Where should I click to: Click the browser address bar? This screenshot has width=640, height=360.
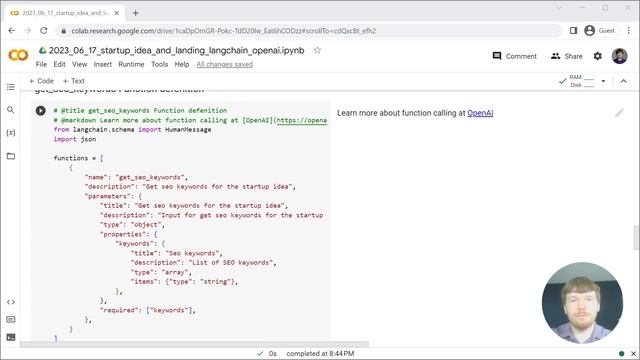[310, 31]
